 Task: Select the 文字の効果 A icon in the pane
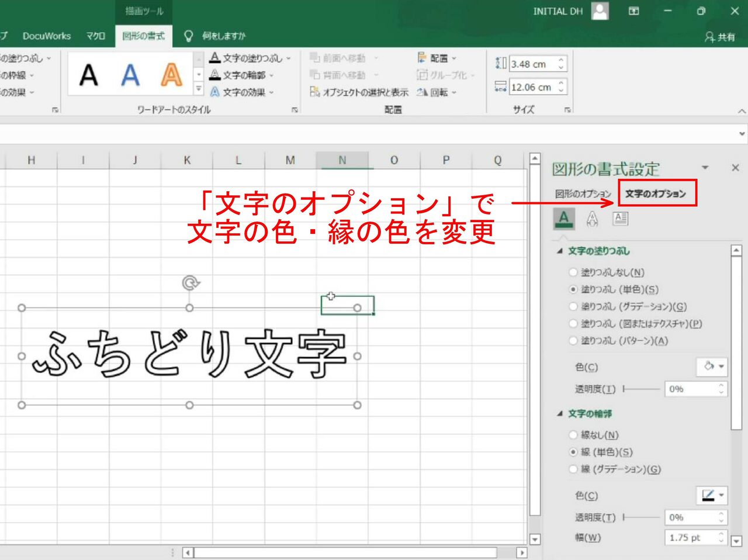point(593,219)
